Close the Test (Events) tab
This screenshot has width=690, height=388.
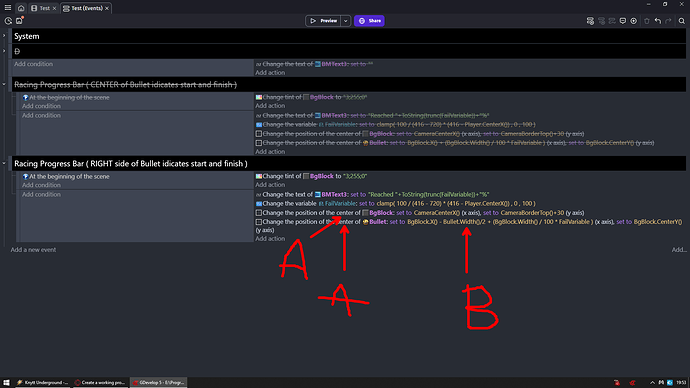[107, 8]
